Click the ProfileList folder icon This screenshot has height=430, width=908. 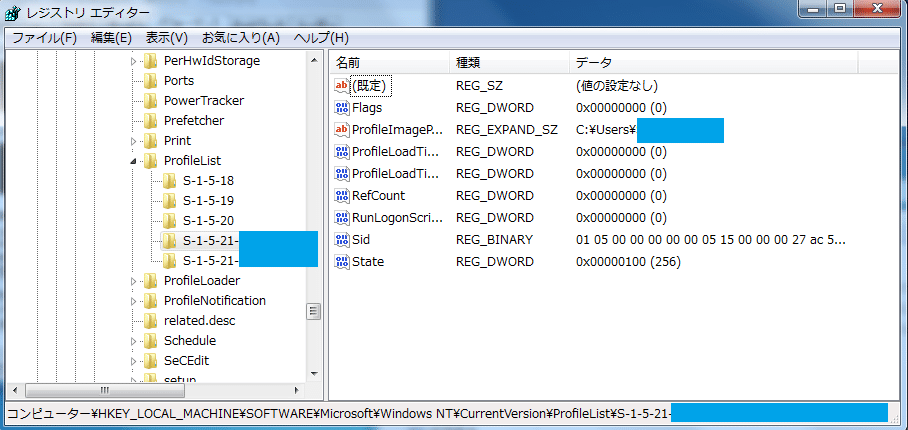tap(151, 160)
